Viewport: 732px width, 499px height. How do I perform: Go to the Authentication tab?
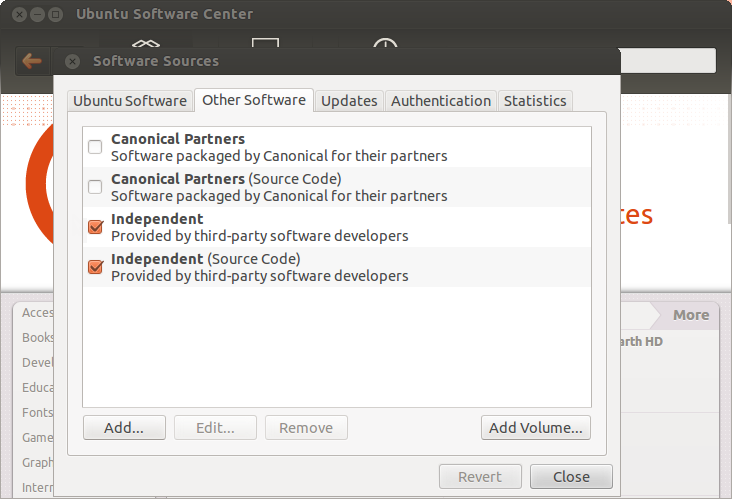coord(441,101)
